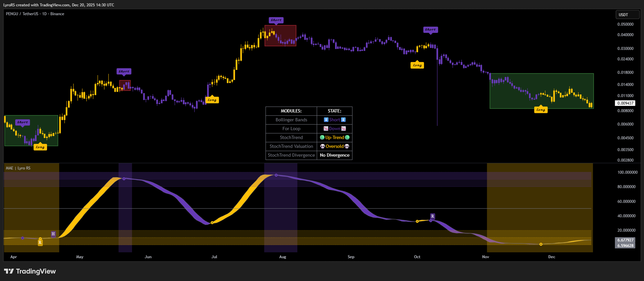The height and width of the screenshot is (281, 644).
Task: Click the Long label below the April green box
Action: (40, 147)
